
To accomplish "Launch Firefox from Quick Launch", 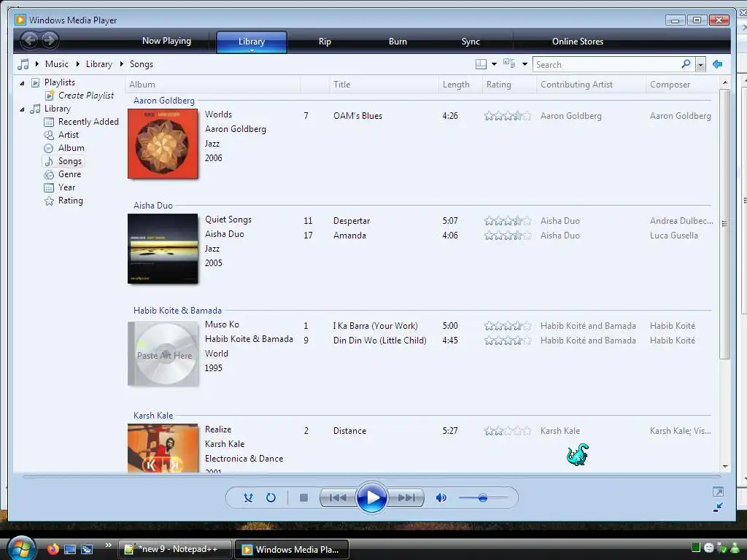I will (53, 549).
